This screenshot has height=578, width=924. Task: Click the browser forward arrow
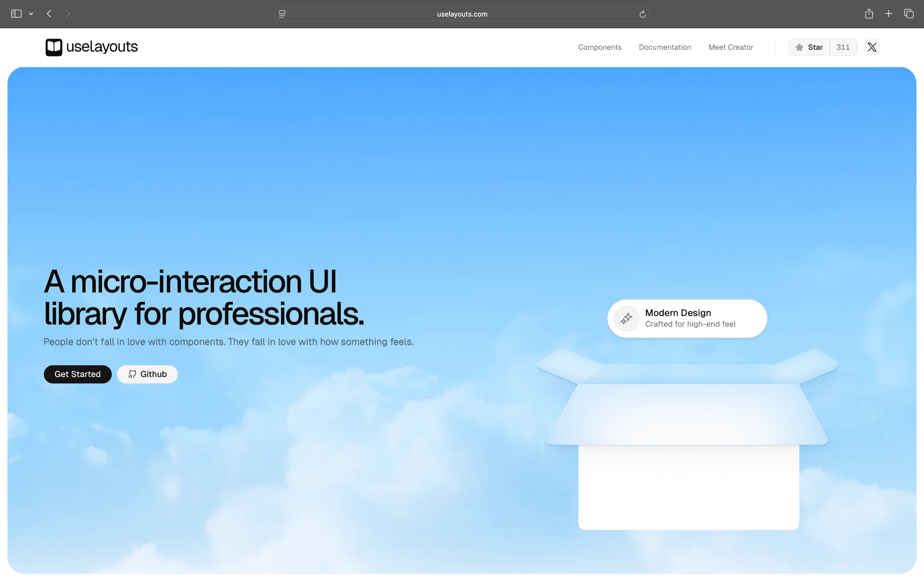[68, 14]
